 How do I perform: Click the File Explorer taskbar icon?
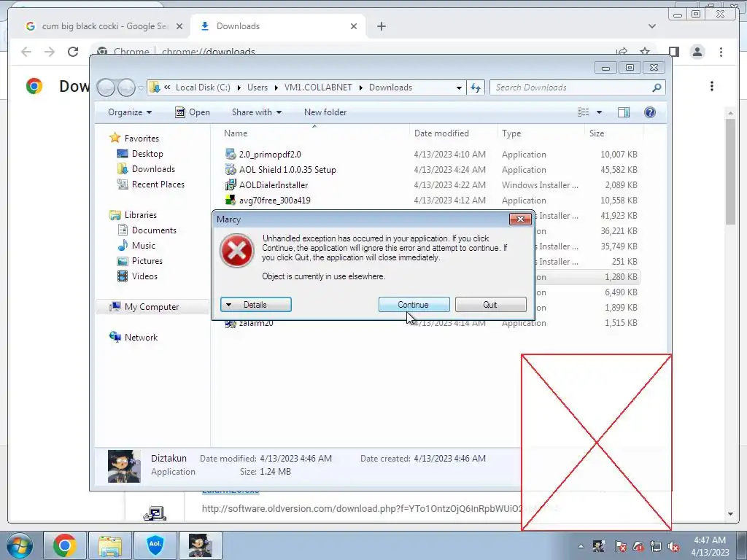pos(110,545)
